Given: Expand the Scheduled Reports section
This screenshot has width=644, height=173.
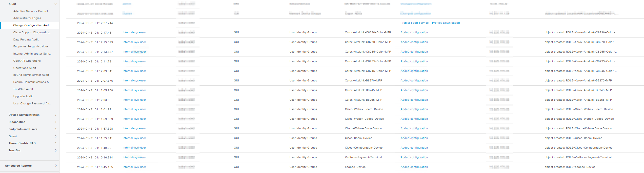Looking at the screenshot, I should pos(56,166).
